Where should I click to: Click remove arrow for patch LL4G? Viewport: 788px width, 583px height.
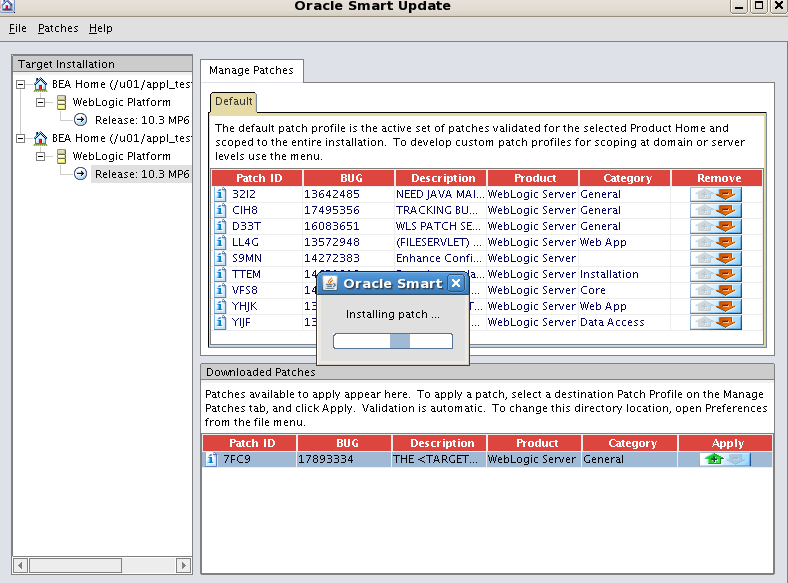(x=726, y=242)
